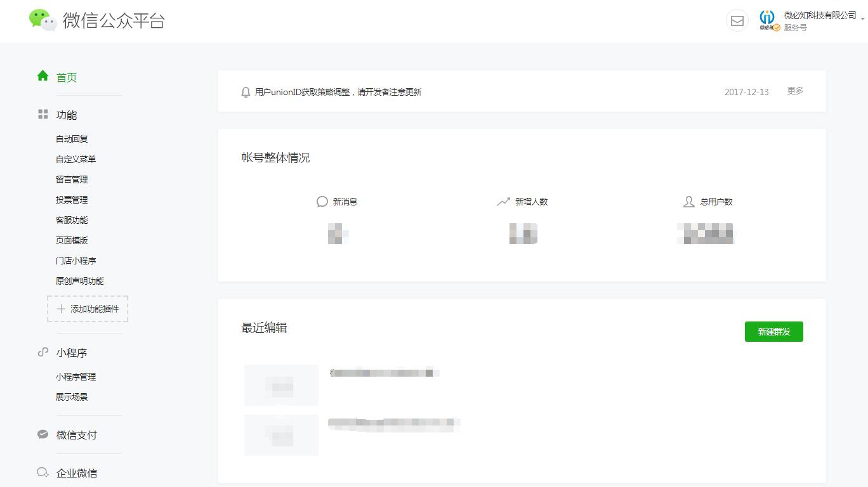Image resolution: width=868 pixels, height=487 pixels.
Task: Open 自动回复 in the sidebar
Action: 72,139
